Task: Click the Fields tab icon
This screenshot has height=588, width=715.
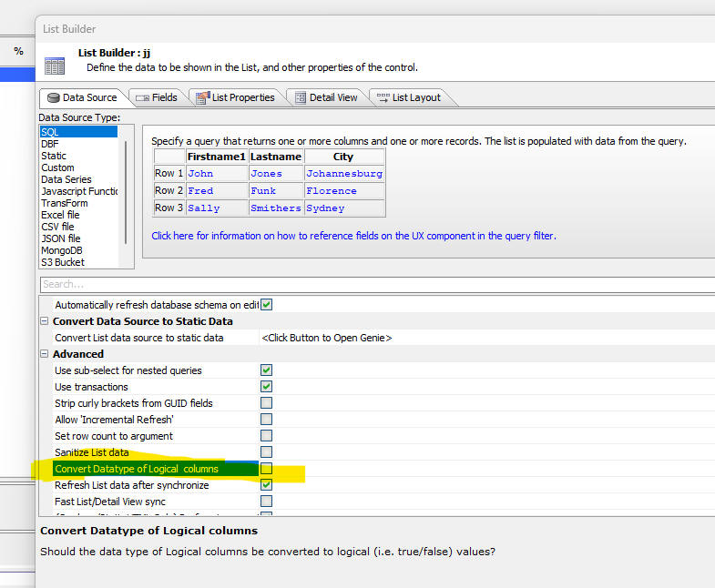Action: click(x=143, y=98)
